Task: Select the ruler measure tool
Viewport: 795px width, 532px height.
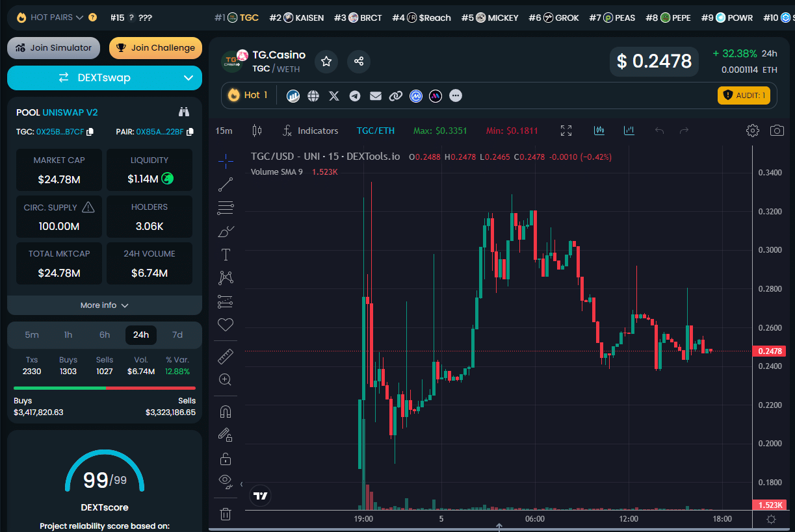Action: (226, 356)
